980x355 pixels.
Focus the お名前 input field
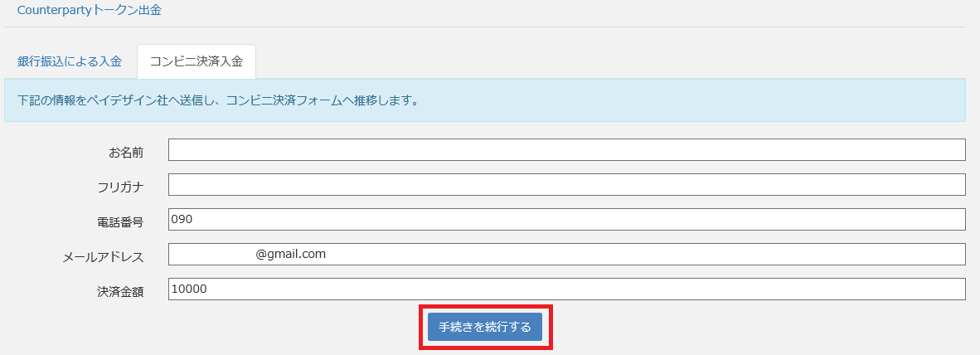(x=566, y=149)
